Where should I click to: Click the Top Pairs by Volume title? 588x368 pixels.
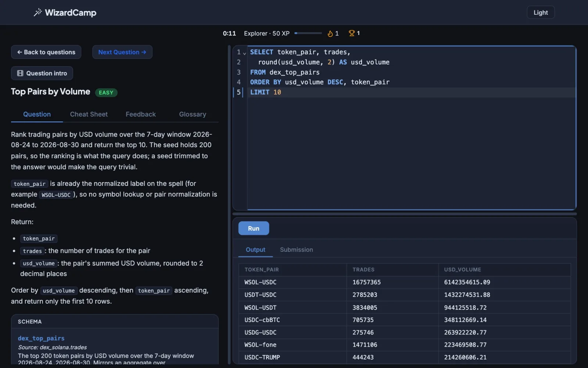click(51, 92)
